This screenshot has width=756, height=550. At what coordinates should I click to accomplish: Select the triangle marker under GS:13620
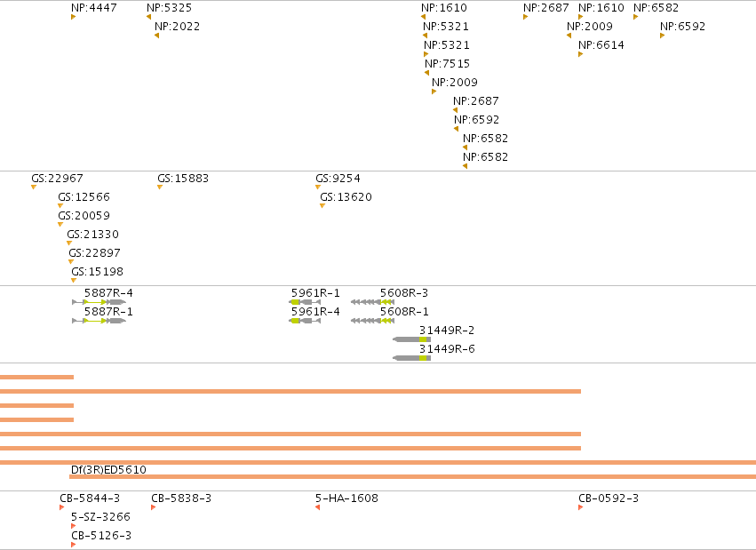(x=322, y=206)
